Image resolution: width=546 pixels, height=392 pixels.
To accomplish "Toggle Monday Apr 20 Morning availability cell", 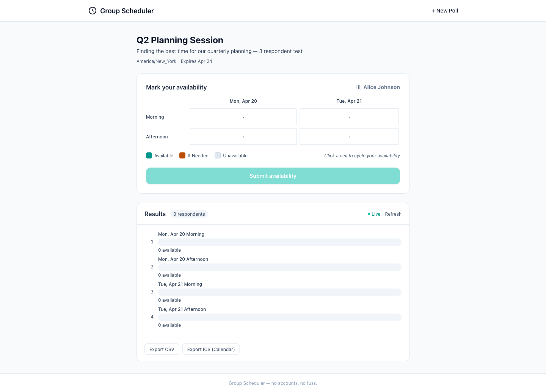I will [x=243, y=117].
